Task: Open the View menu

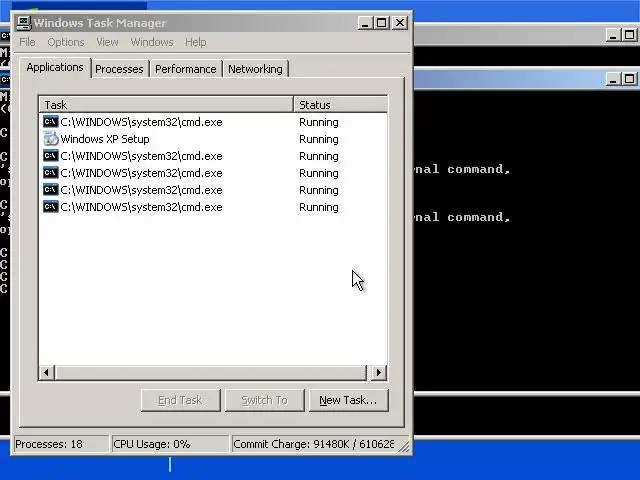Action: [107, 42]
